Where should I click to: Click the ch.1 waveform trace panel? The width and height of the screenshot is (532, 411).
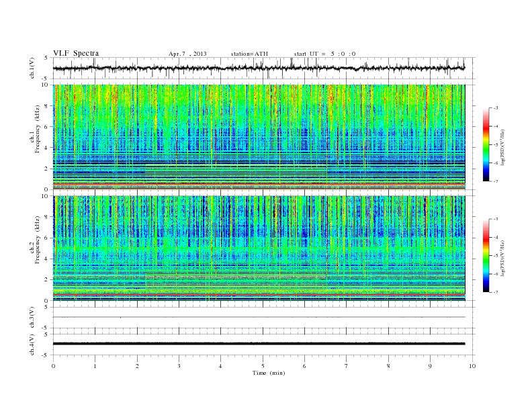click(264, 68)
